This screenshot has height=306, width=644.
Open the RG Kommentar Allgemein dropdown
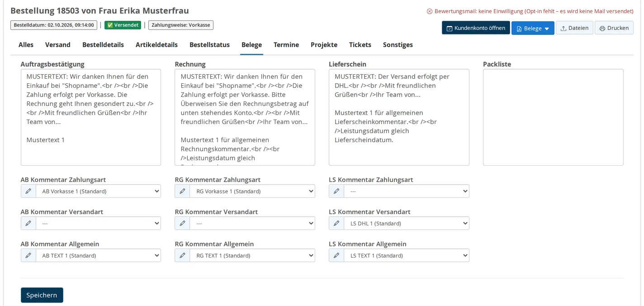click(x=252, y=255)
